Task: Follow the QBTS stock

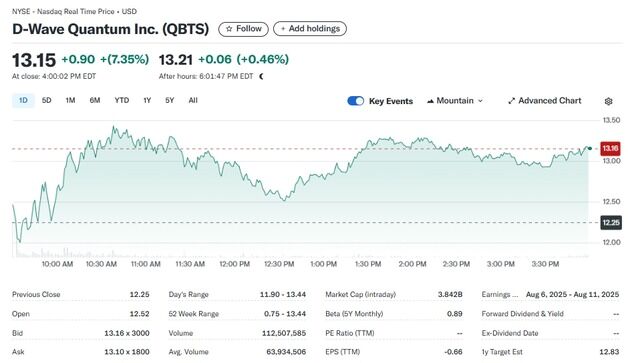Action: (244, 29)
